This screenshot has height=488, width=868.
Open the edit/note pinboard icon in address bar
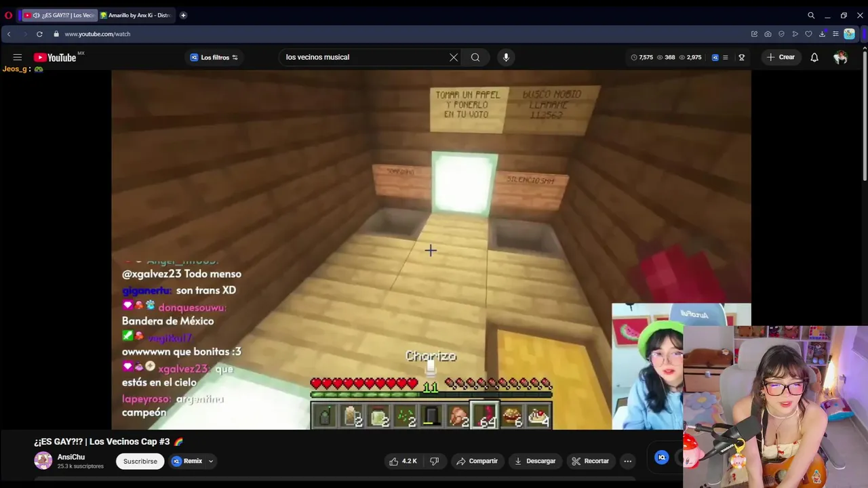754,34
